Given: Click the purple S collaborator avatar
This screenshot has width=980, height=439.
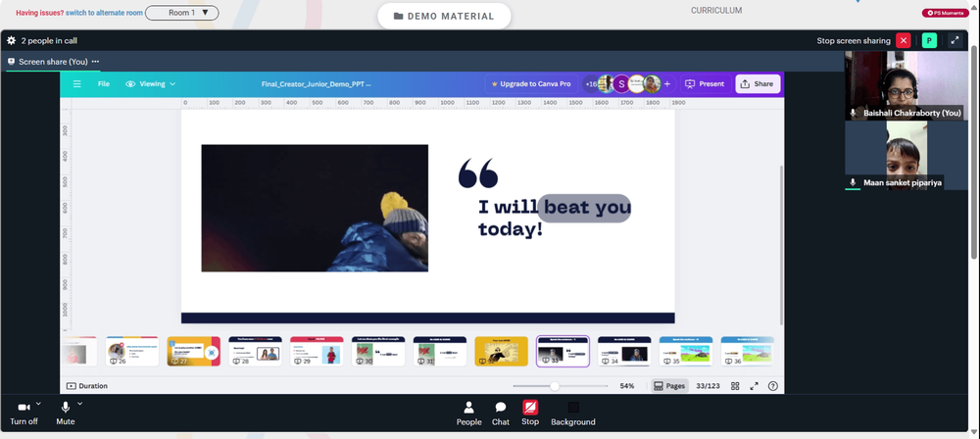Looking at the screenshot, I should [620, 84].
